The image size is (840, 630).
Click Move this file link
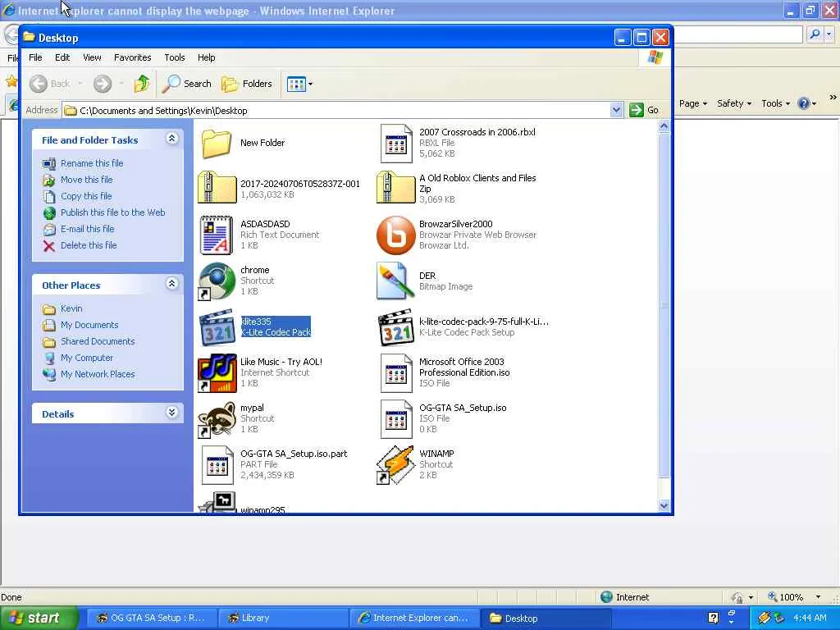(x=86, y=180)
